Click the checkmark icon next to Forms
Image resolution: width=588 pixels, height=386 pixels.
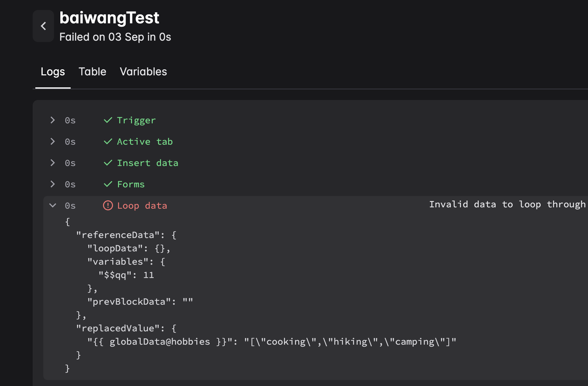[107, 184]
